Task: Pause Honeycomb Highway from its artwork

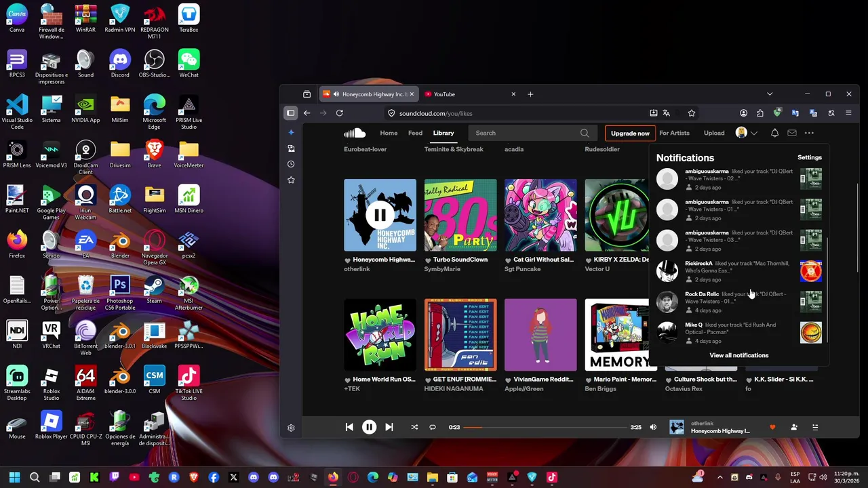Action: 380,216
